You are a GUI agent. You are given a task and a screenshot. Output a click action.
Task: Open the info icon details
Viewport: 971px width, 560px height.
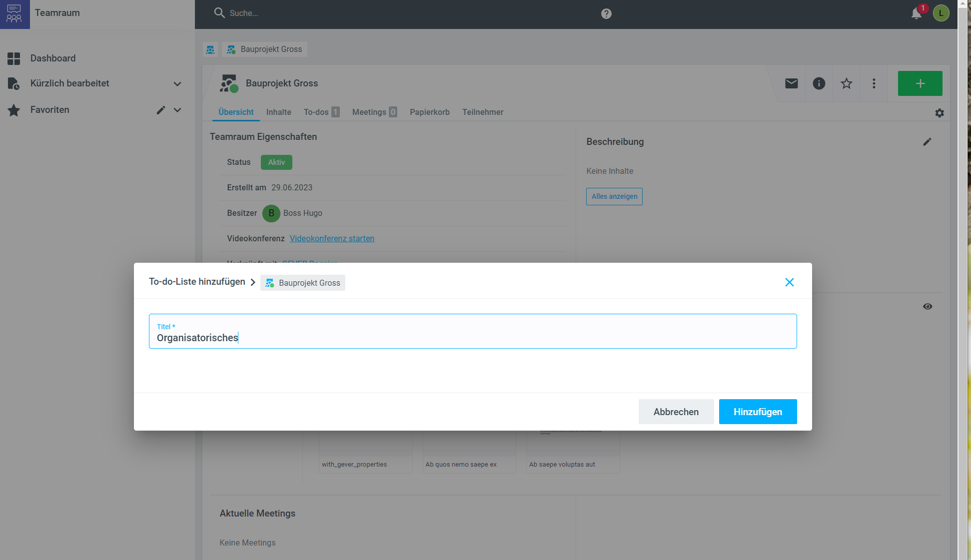click(819, 83)
